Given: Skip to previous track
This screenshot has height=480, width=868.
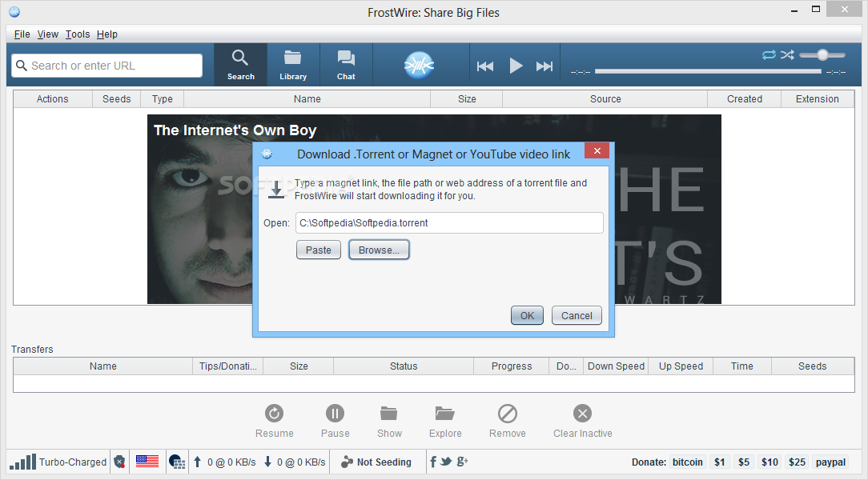Looking at the screenshot, I should 485,66.
